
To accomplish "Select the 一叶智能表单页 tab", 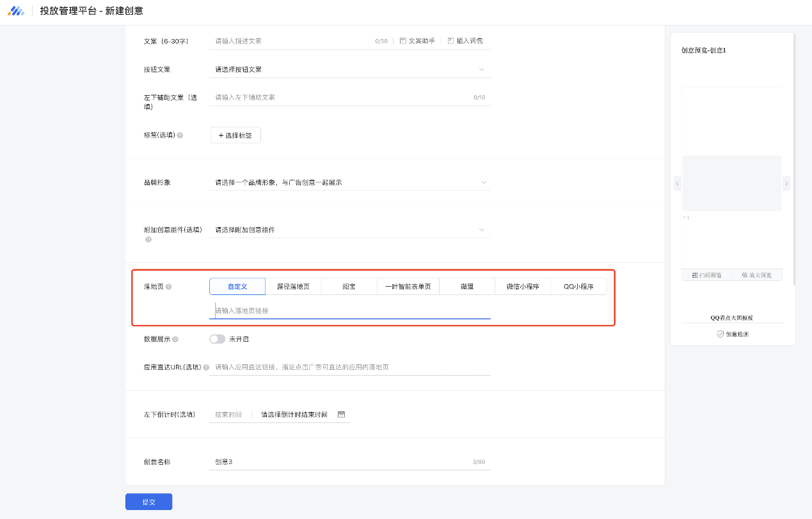I will (x=408, y=287).
